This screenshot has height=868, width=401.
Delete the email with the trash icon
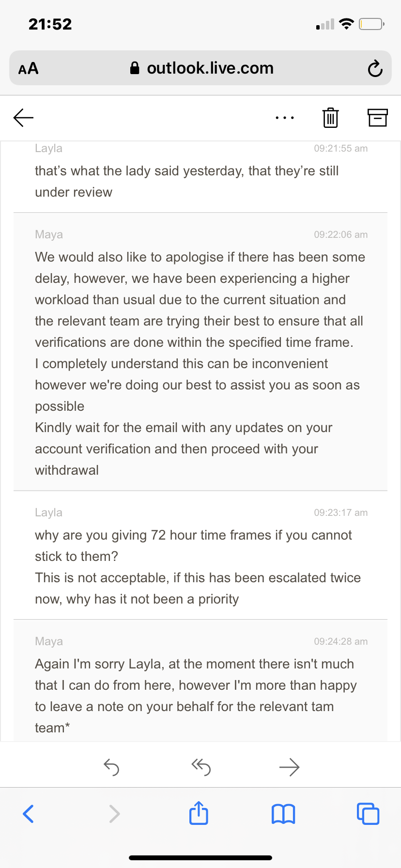tap(330, 118)
